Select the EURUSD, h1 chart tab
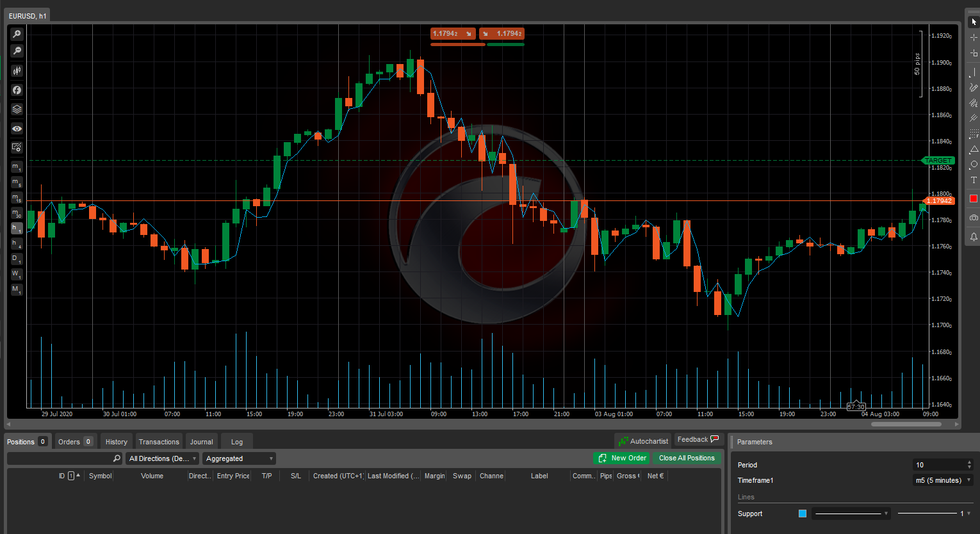 click(28, 16)
